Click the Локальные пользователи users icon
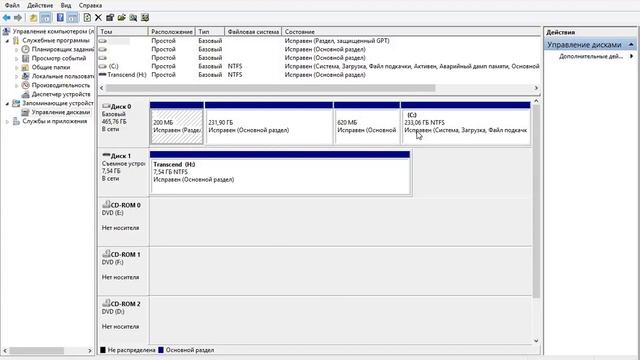This screenshot has width=640, height=360. 25,76
